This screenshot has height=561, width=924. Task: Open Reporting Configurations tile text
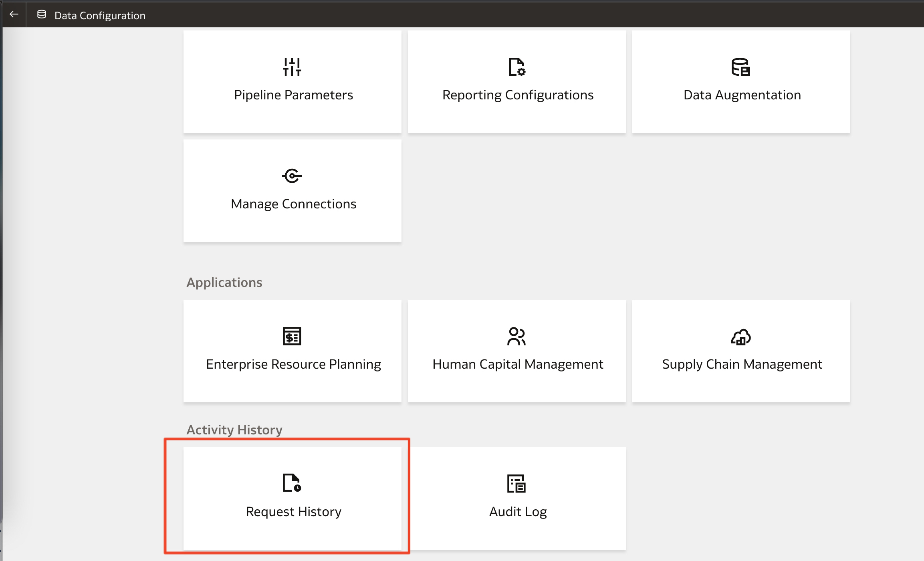tap(518, 95)
